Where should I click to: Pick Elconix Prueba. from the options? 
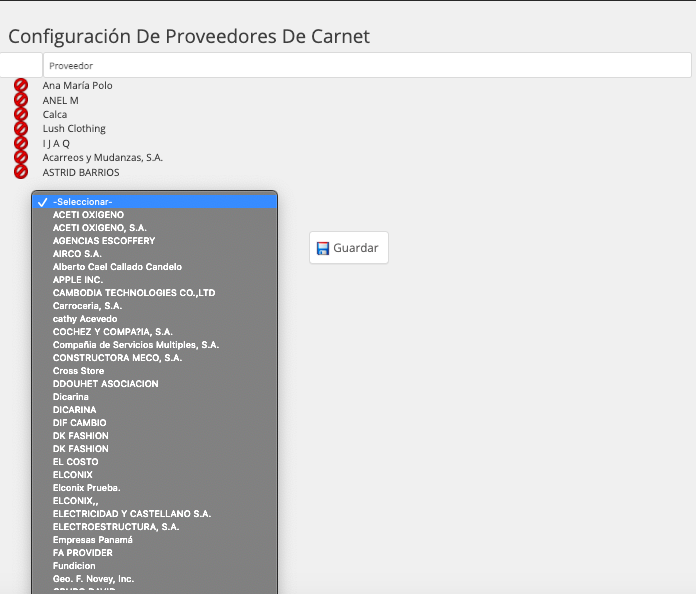(154, 488)
